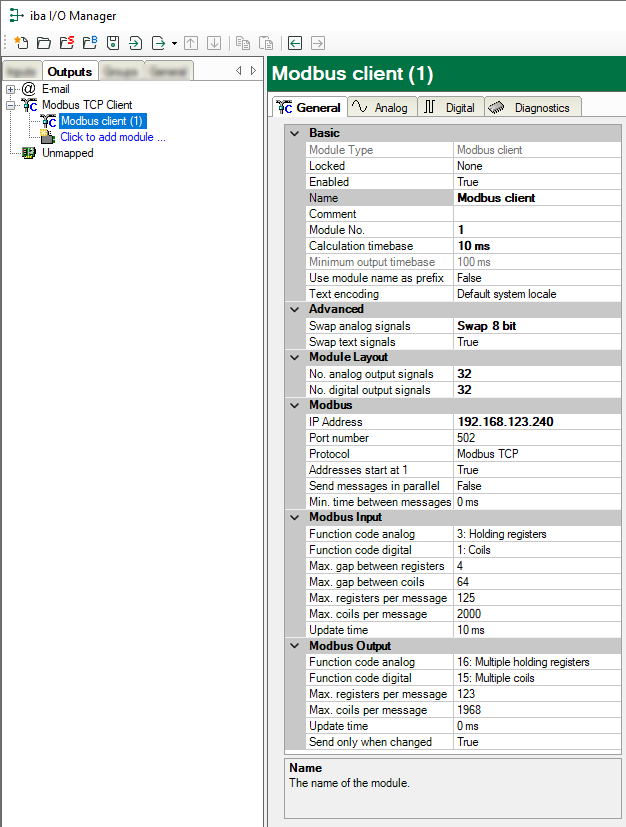Click the Module No. value 1
This screenshot has width=626, height=827.
(x=537, y=230)
